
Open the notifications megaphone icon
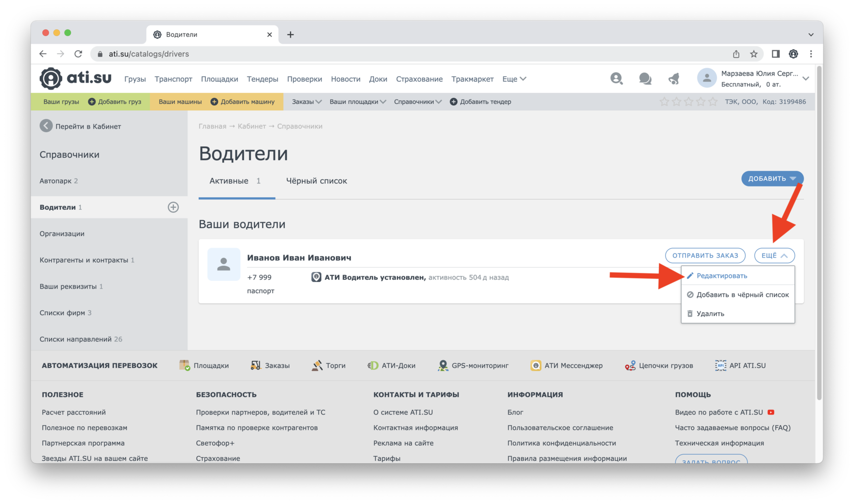pyautogui.click(x=674, y=78)
